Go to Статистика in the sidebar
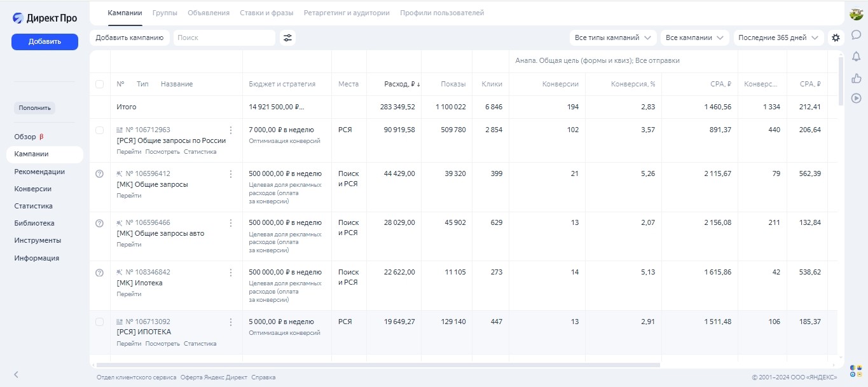Viewport: 868px width, 387px height. click(x=34, y=206)
